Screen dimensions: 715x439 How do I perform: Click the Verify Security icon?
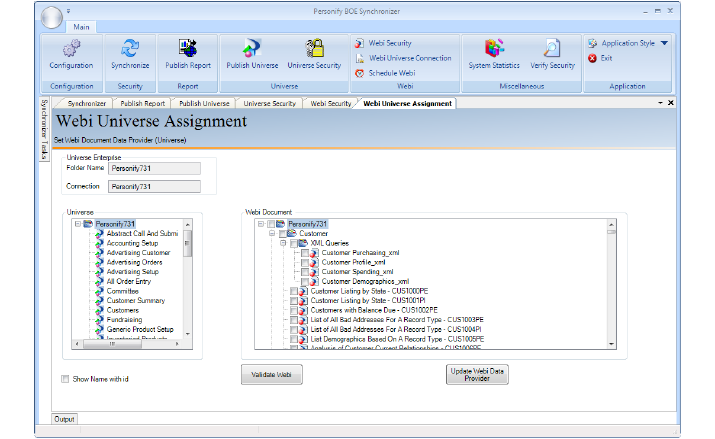click(x=551, y=50)
